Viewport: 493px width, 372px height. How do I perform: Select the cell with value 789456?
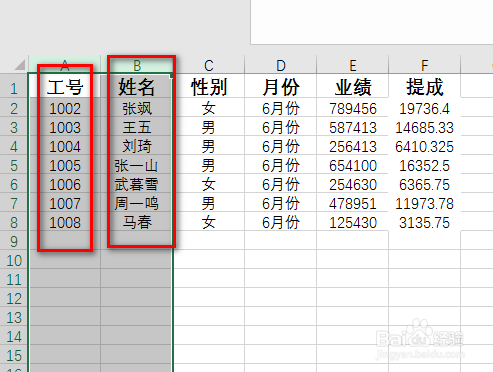point(353,108)
